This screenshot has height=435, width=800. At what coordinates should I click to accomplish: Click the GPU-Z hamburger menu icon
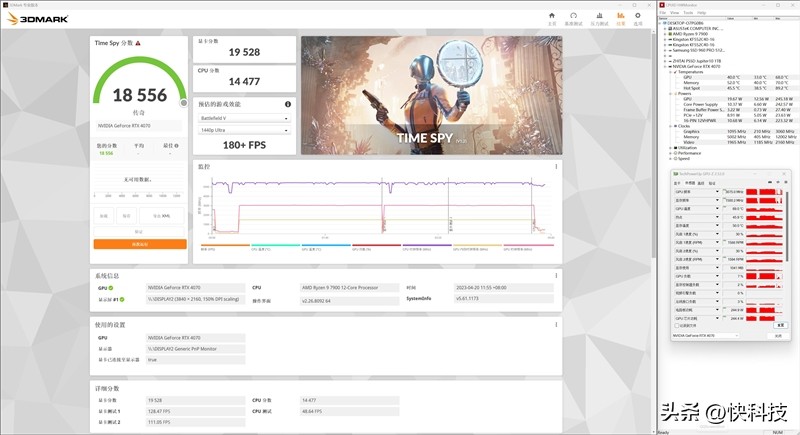point(786,183)
